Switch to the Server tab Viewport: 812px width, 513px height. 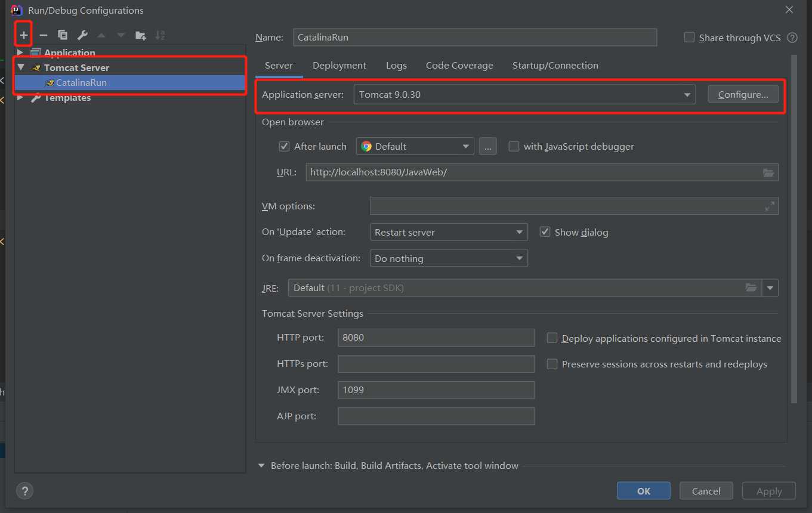(279, 66)
